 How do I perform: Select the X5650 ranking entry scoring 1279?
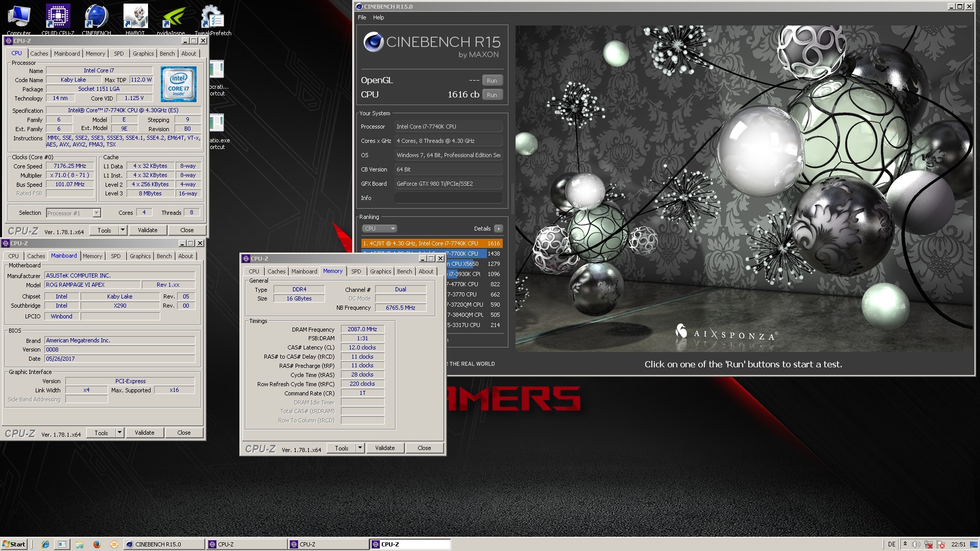475,264
